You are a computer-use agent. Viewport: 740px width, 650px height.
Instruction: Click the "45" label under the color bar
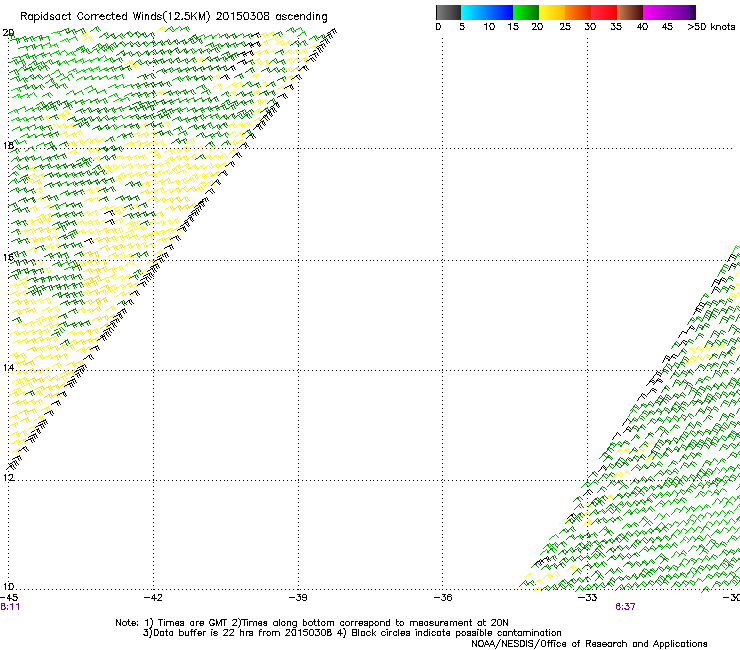667,27
